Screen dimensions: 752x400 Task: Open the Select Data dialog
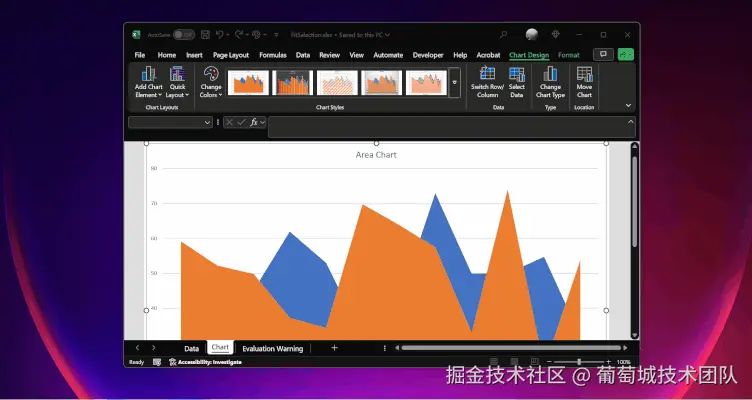(517, 82)
